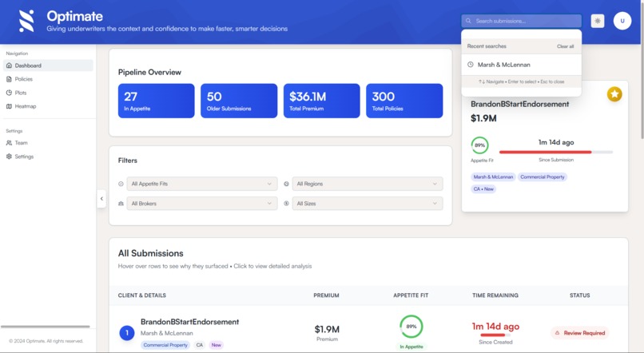Click the Team people icon
The image size is (644, 353).
pos(9,143)
